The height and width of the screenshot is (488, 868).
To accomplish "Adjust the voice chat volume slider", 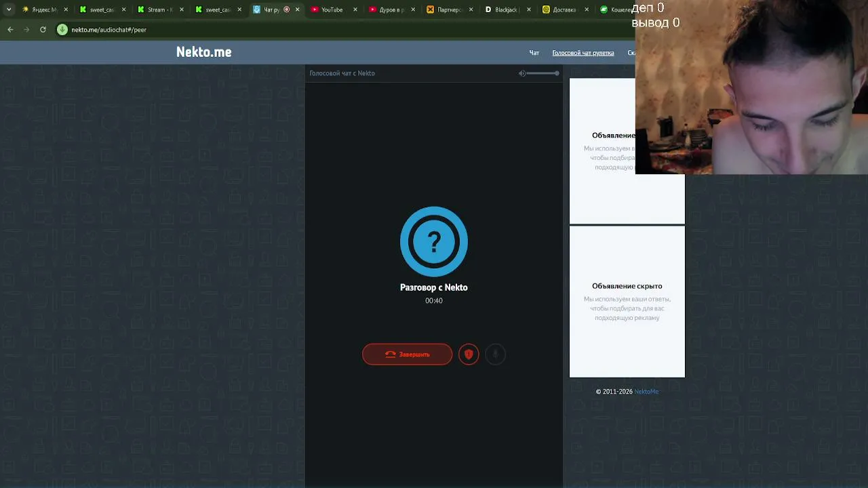I will click(x=542, y=73).
